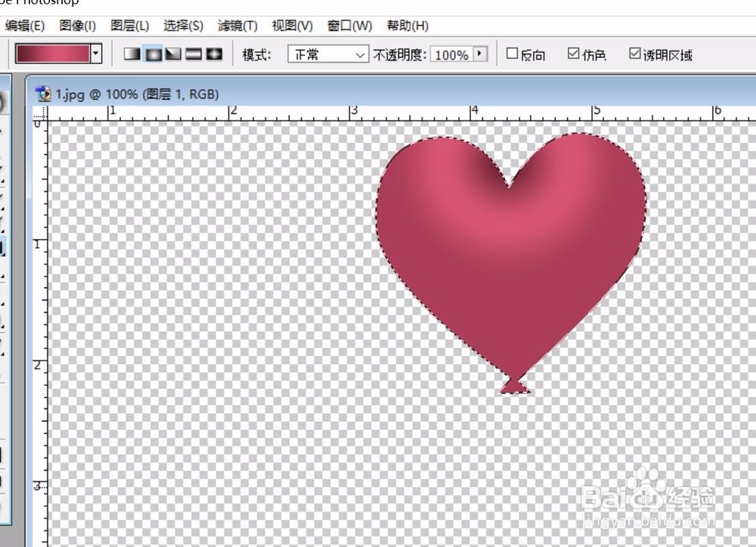
Task: Select the angle gradient style icon
Action: click(174, 54)
